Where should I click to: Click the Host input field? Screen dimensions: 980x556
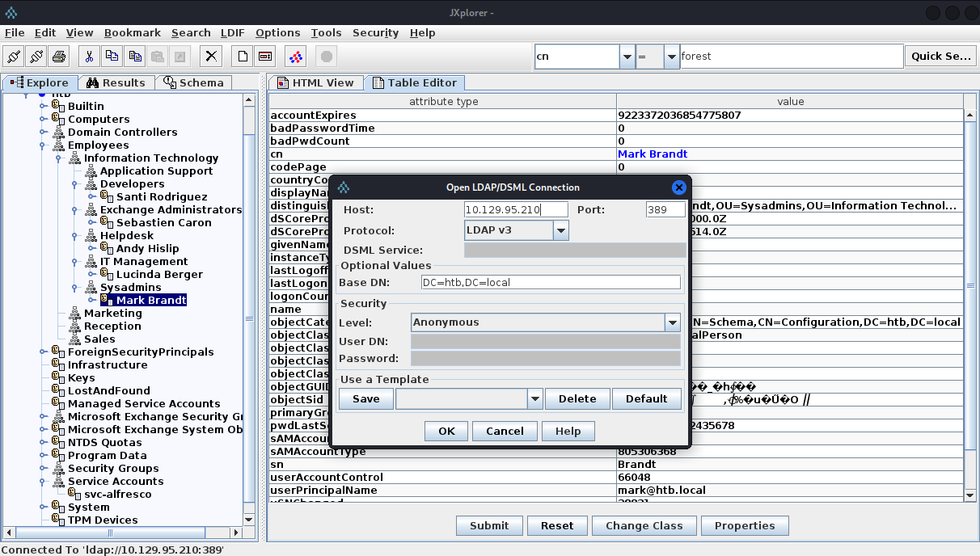pyautogui.click(x=516, y=209)
